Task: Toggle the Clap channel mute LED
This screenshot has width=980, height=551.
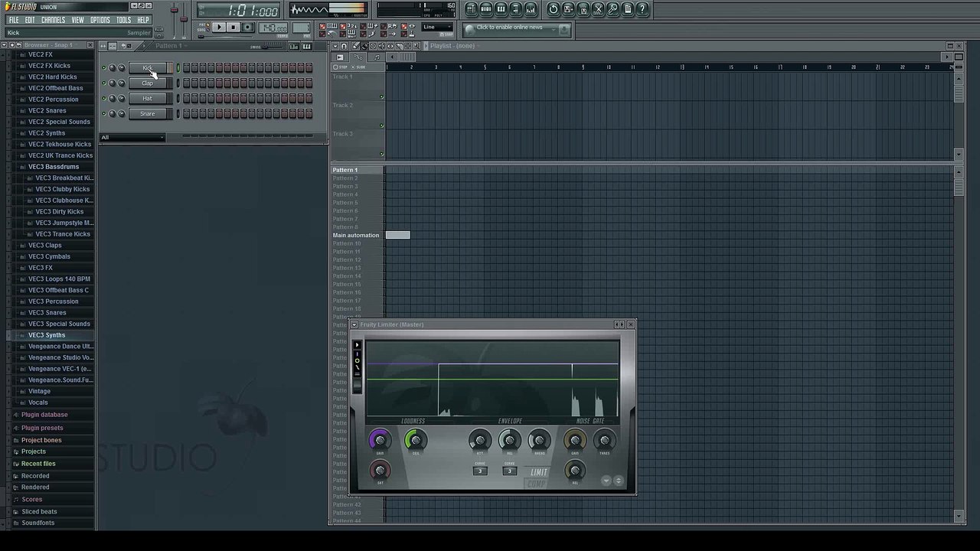Action: pos(104,83)
